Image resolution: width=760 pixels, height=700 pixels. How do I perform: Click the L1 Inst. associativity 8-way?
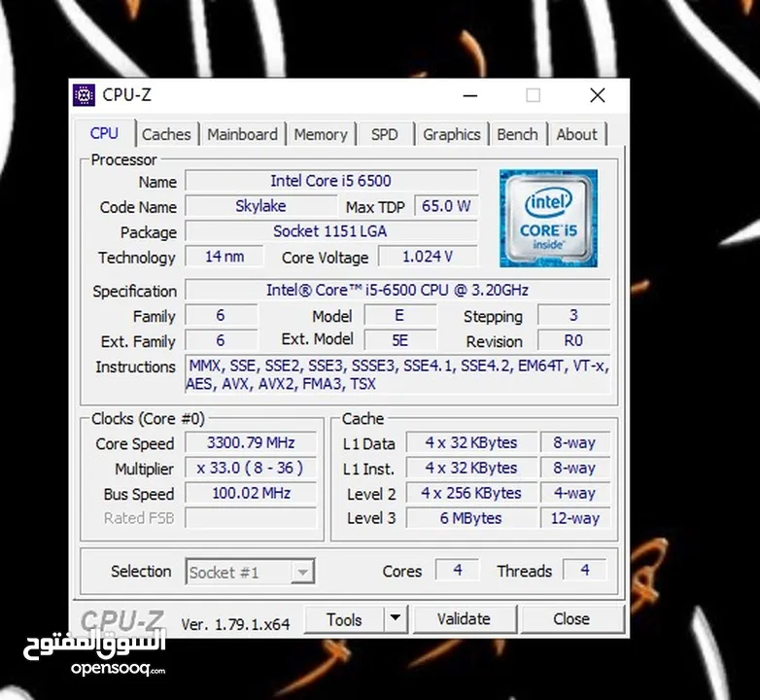(x=574, y=468)
